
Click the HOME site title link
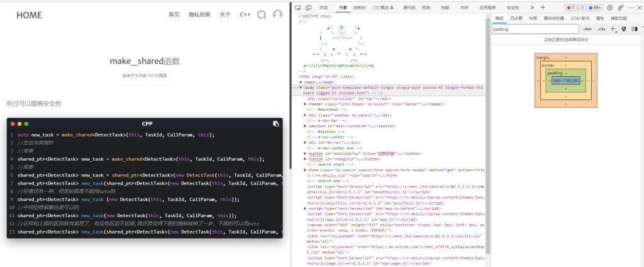(x=29, y=14)
